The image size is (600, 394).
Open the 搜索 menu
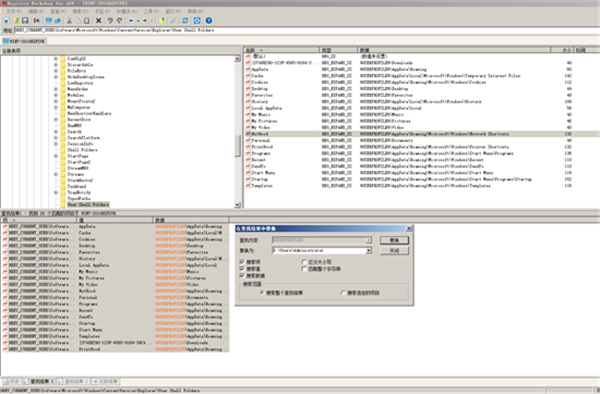(80, 11)
